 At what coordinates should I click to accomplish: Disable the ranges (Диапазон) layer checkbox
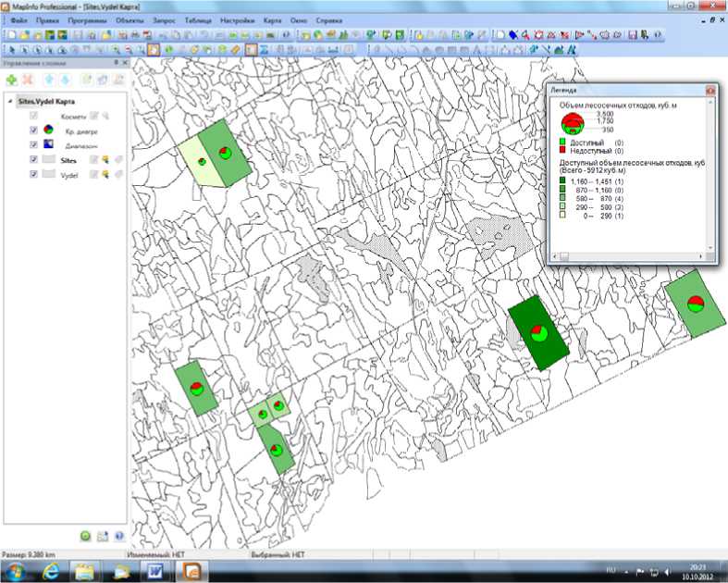(34, 144)
